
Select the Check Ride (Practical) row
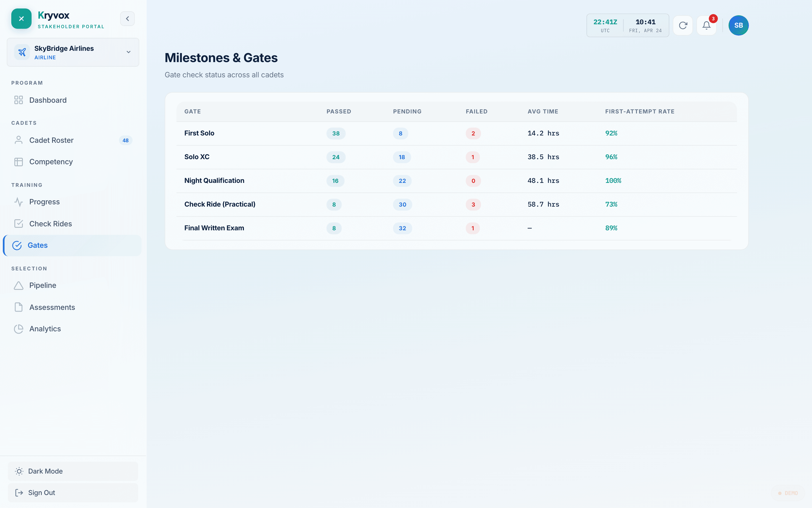(x=456, y=205)
